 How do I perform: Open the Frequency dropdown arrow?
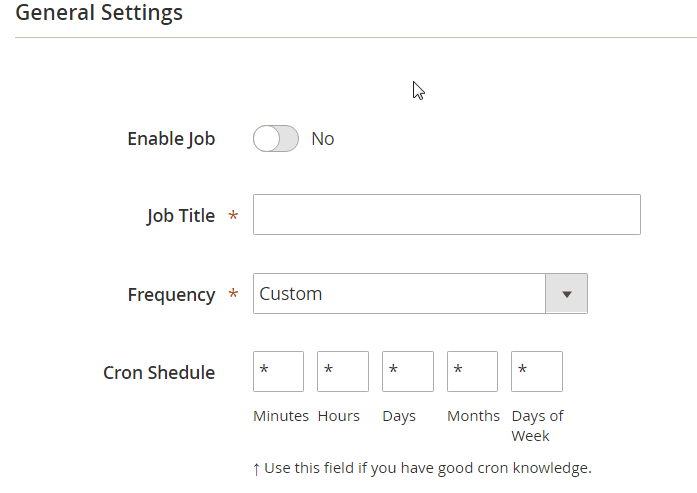tap(566, 294)
